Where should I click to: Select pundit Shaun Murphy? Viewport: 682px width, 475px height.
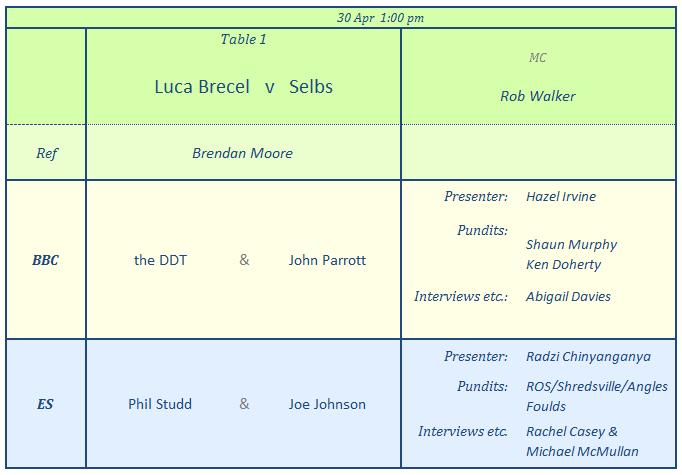(571, 245)
